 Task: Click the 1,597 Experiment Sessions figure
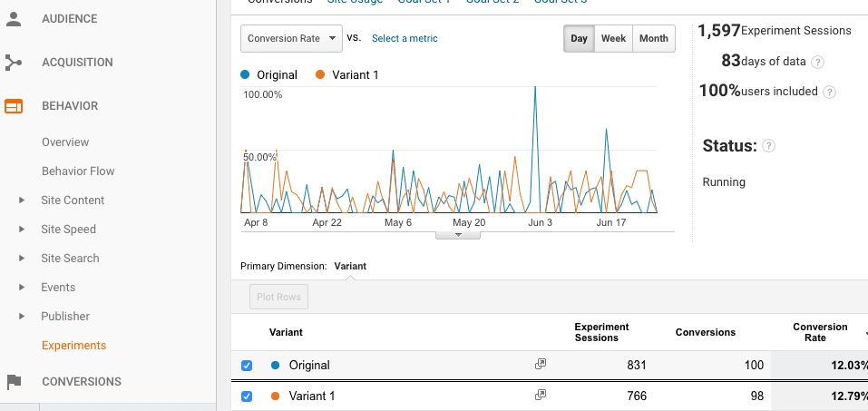coord(719,31)
